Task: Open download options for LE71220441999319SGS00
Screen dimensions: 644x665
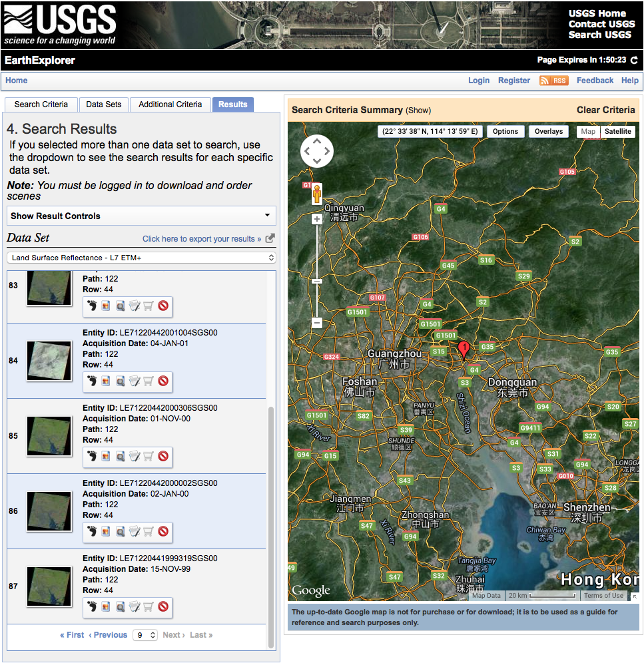Action: 135,606
